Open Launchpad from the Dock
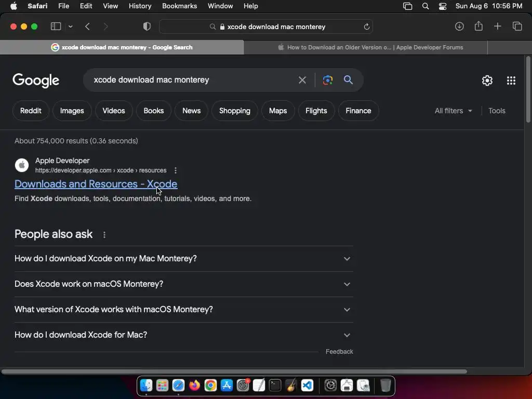 coord(162,385)
